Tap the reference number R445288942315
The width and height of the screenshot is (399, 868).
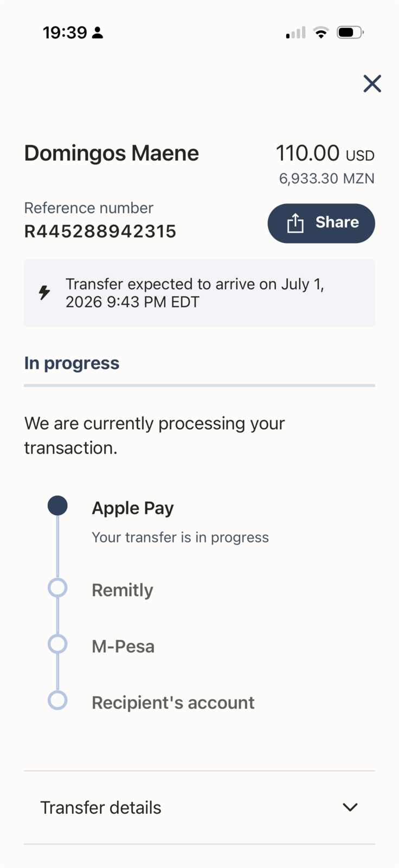(100, 232)
